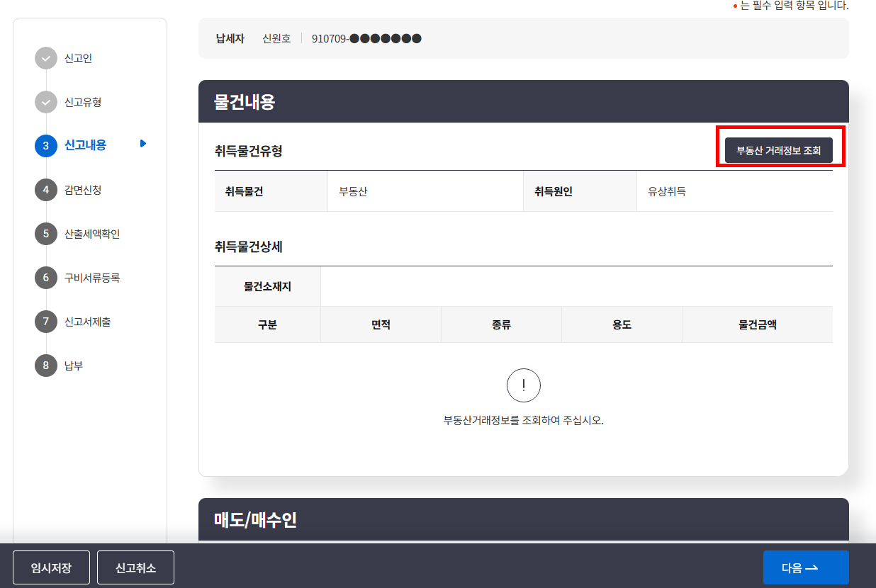Click the 신고유형 step checkmark icon
Viewport: 876px width, 588px height.
click(x=46, y=103)
